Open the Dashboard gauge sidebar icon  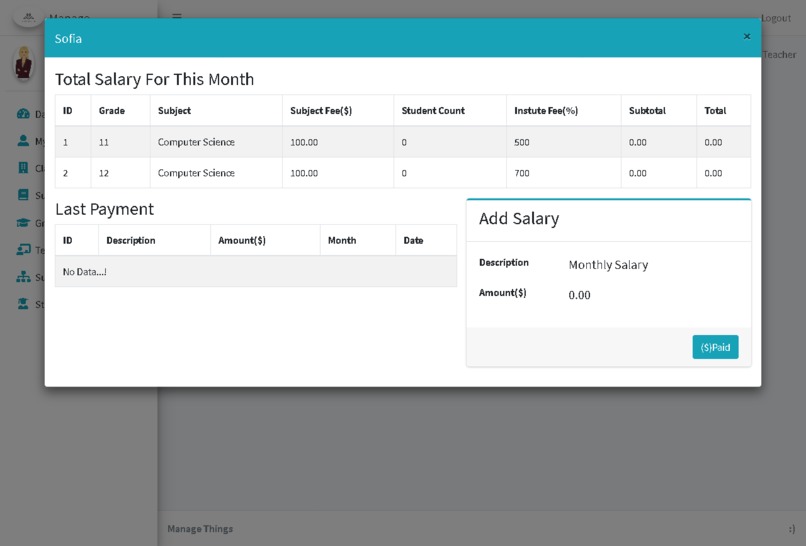click(23, 114)
